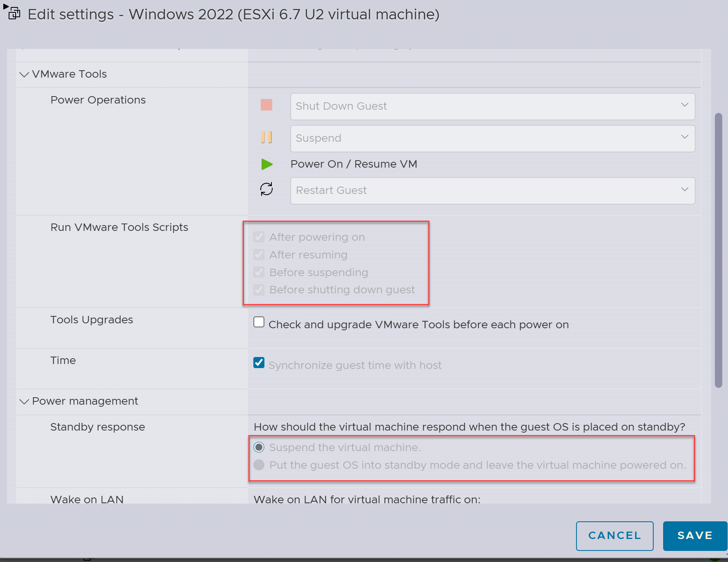728x562 pixels.
Task: Click the standby question text
Action: [469, 427]
